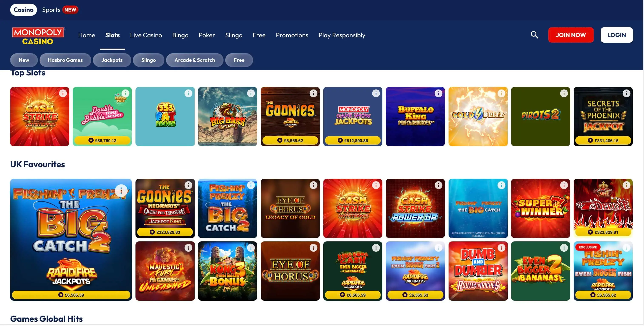Click the LOGIN button
Viewport: 644px width, 326px height.
coord(617,35)
